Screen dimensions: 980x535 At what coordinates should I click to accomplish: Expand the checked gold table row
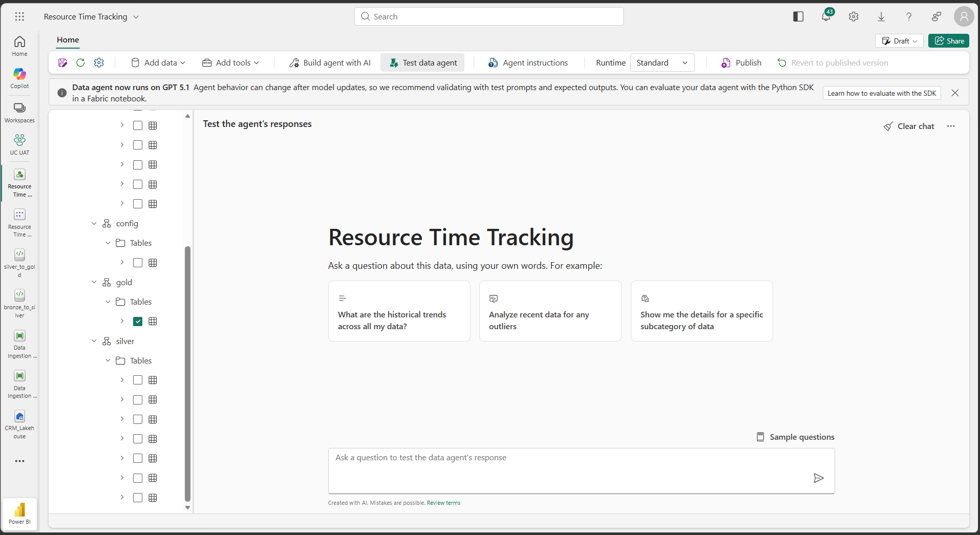point(122,321)
